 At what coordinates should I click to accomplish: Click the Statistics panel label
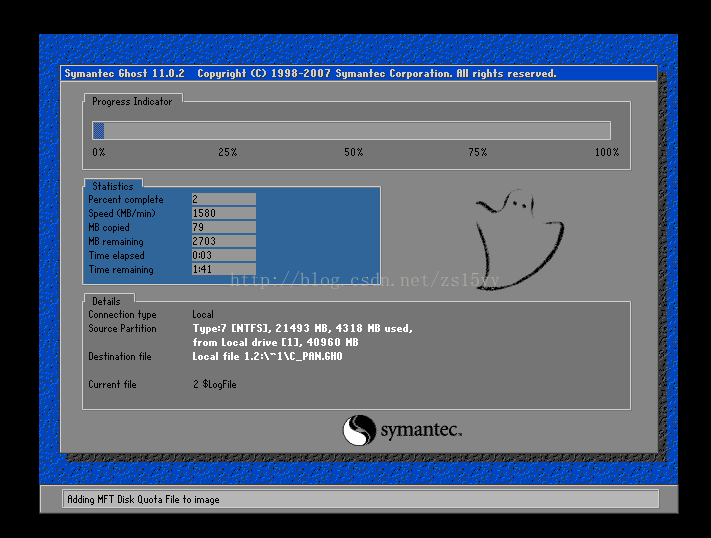[112, 186]
